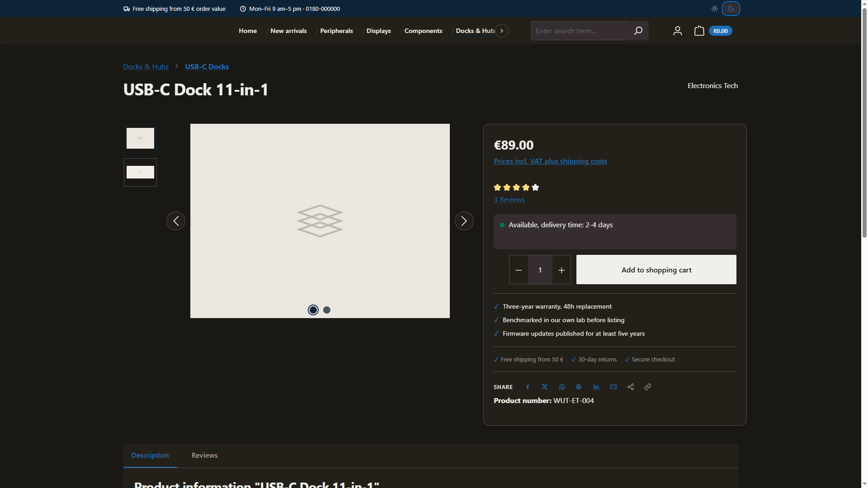Go to USB-C Docks breadcrumb
868x488 pixels.
coord(207,67)
